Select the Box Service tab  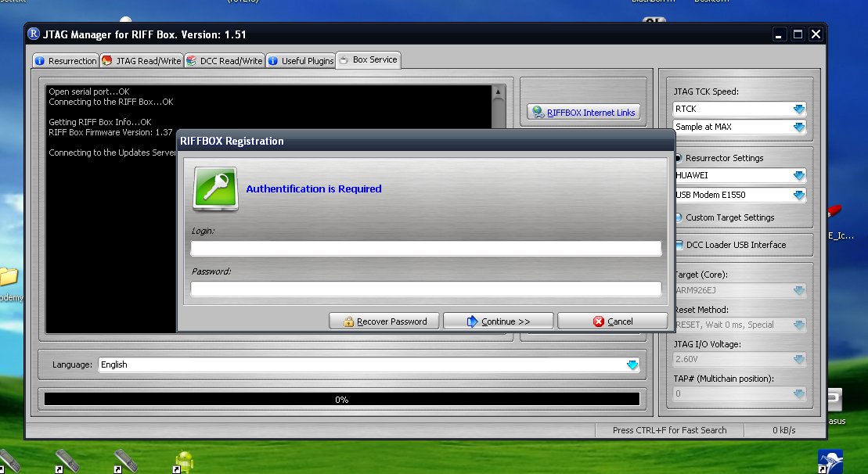(x=368, y=59)
